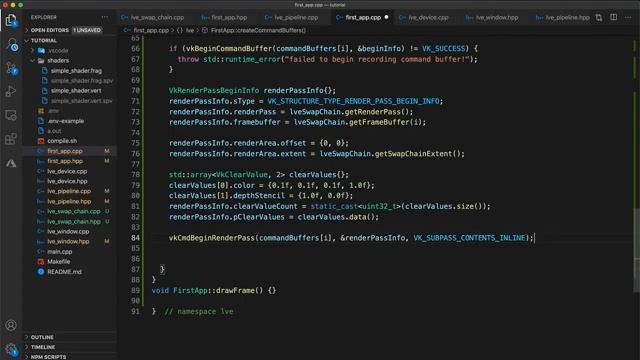
Task: Open lve_window.cpp in file tree
Action: click(68, 231)
